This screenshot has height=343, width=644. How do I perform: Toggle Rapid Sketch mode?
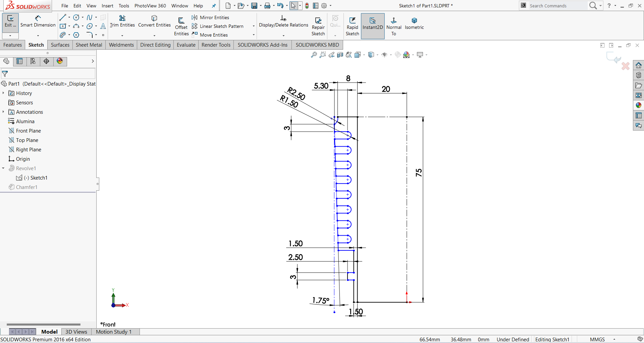[x=352, y=26]
